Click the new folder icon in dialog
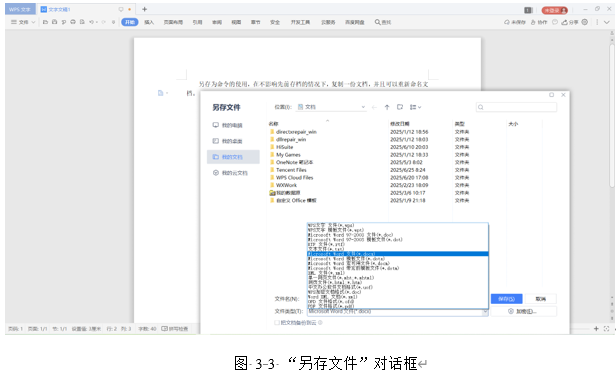The width and height of the screenshot is (616, 374). pyautogui.click(x=400, y=107)
